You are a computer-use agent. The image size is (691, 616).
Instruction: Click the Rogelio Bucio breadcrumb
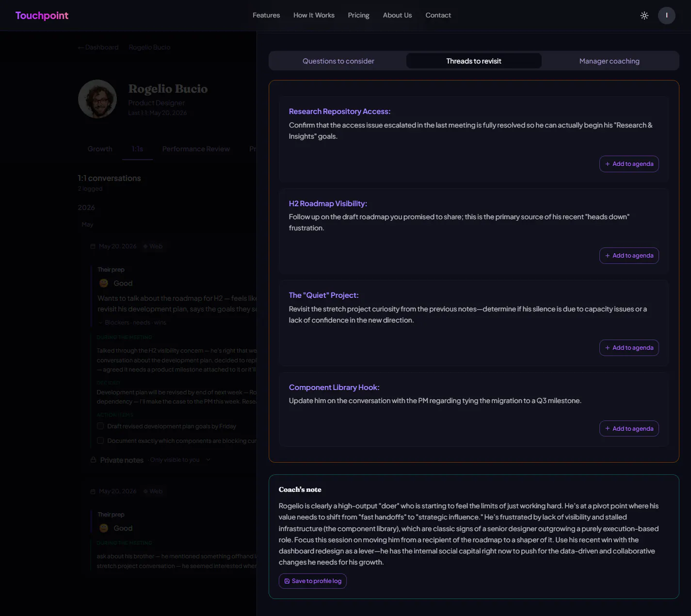(x=149, y=47)
